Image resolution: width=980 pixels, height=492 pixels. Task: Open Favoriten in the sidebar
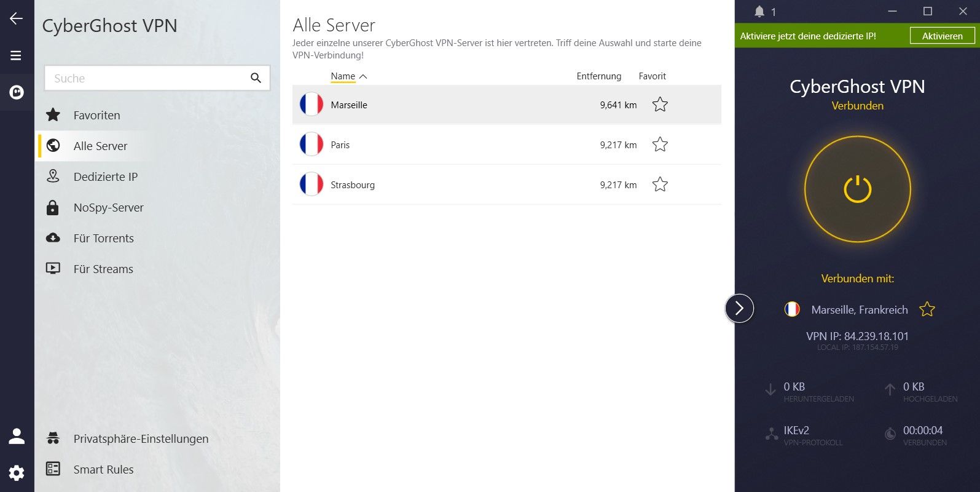[96, 115]
